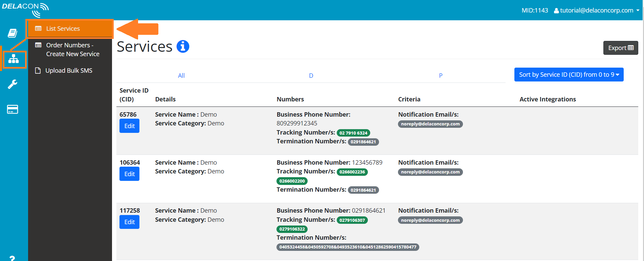Click the Services page heading
This screenshot has height=261, width=644.
pyautogui.click(x=145, y=47)
